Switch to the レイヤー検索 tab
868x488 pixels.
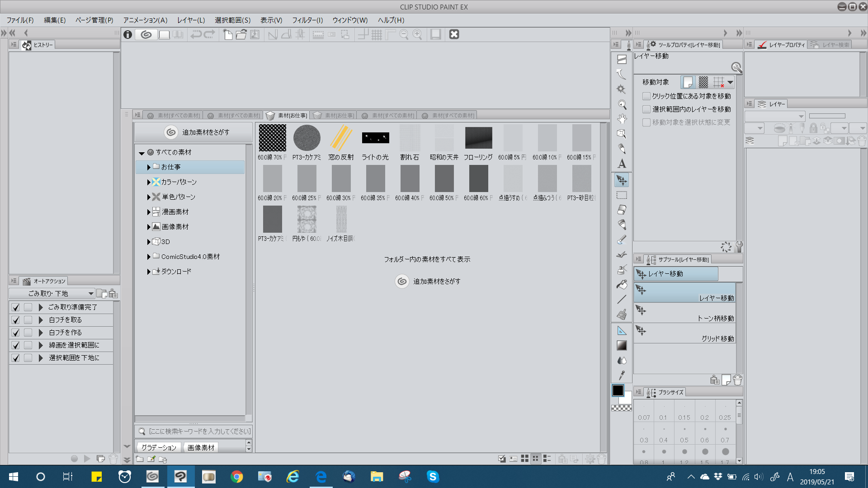click(x=830, y=45)
